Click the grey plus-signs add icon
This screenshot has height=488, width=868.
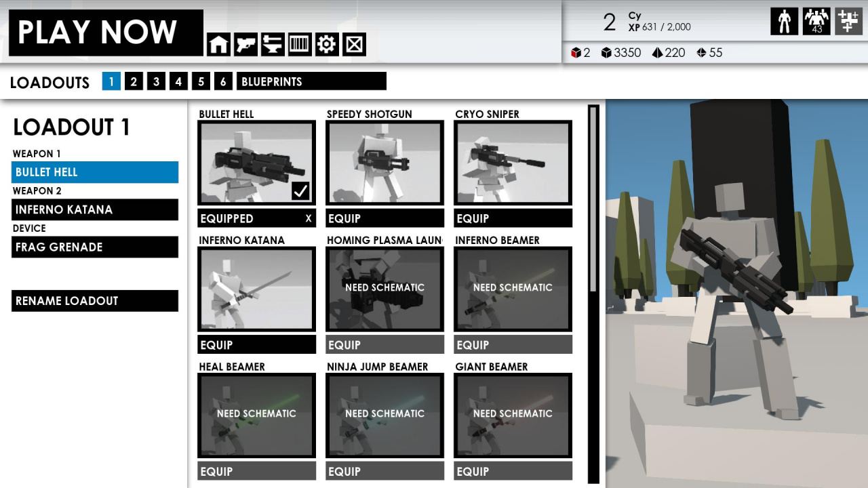(x=848, y=21)
